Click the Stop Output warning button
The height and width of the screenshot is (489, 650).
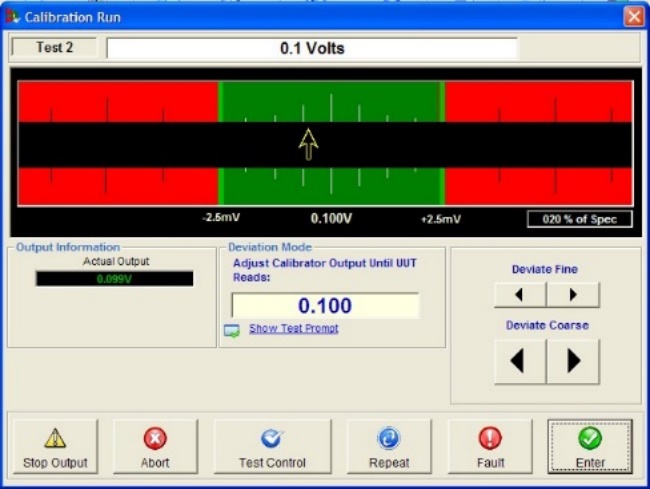point(55,448)
